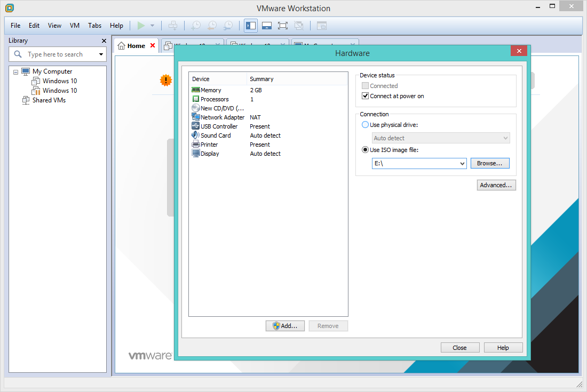This screenshot has height=392, width=587.
Task: Select the Display device row
Action: (268, 154)
